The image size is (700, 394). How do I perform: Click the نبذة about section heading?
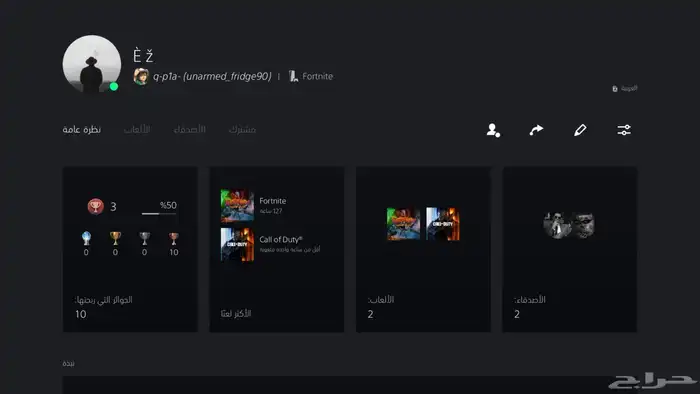[x=68, y=363]
